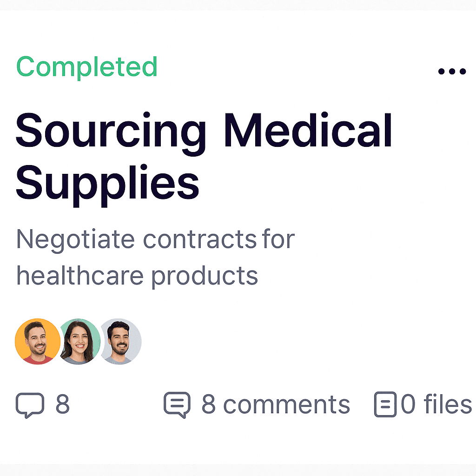
Task: Click the word Medical in the title
Action: pos(308,130)
